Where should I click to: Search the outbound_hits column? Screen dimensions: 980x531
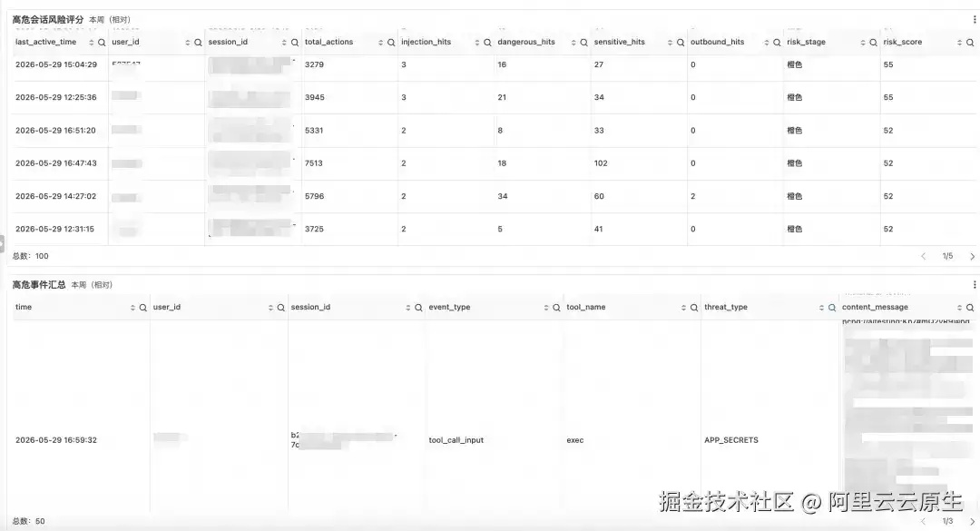click(776, 43)
